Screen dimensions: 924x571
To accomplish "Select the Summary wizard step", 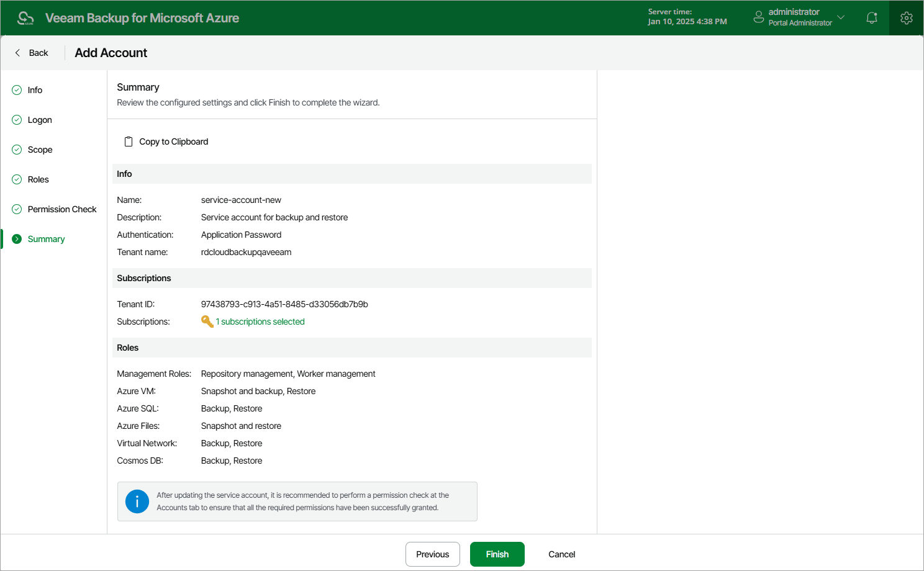I will click(x=46, y=239).
